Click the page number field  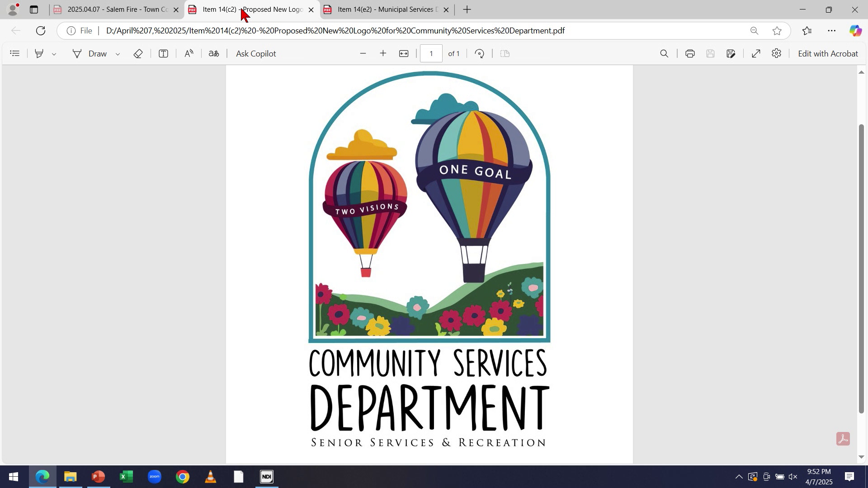point(431,53)
